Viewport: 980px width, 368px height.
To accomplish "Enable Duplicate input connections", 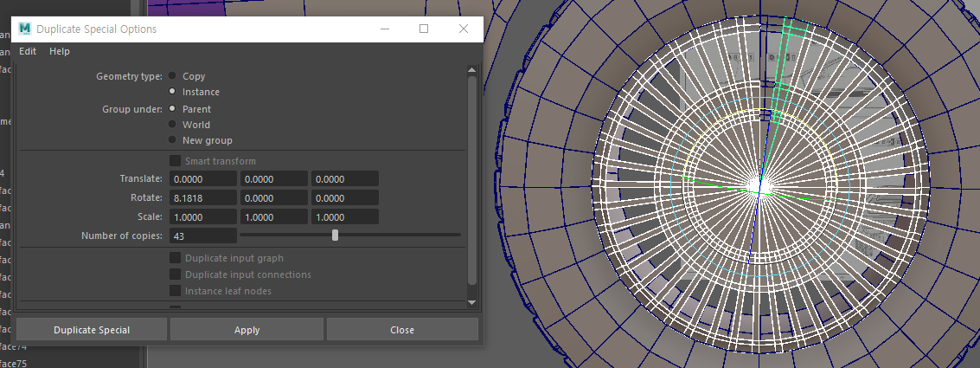I will point(175,274).
